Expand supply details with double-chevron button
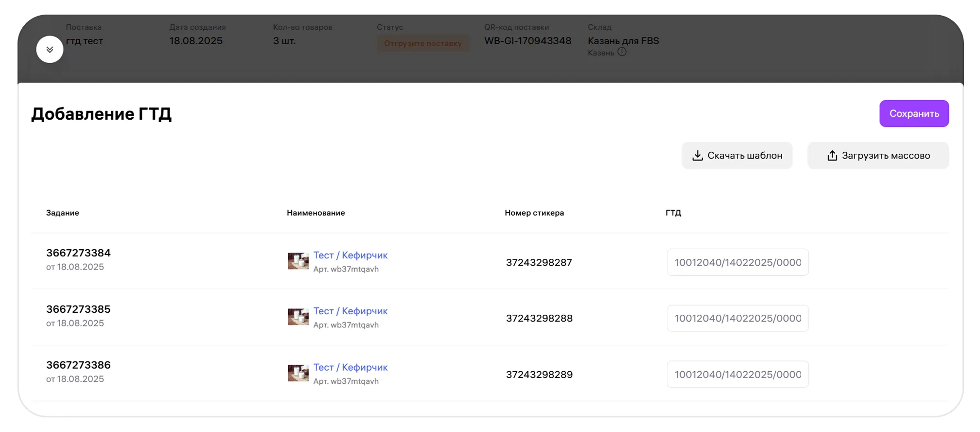980x432 pixels. tap(50, 49)
